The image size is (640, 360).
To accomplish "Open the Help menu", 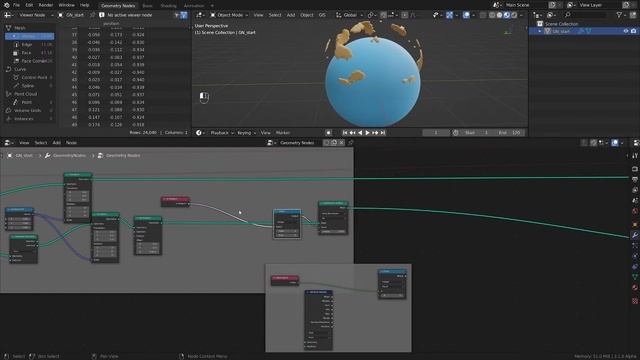I will 84,5.
